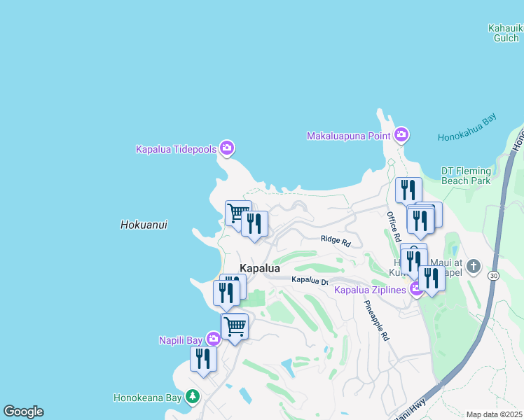This screenshot has width=524, height=420.
Task: Click the Makaluapuna Point label
Action: pos(349,136)
